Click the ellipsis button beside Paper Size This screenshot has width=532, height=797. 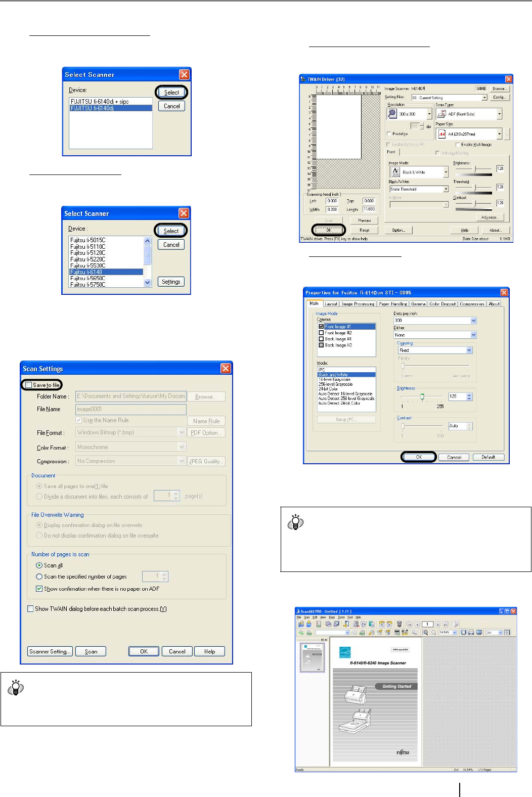click(x=507, y=134)
